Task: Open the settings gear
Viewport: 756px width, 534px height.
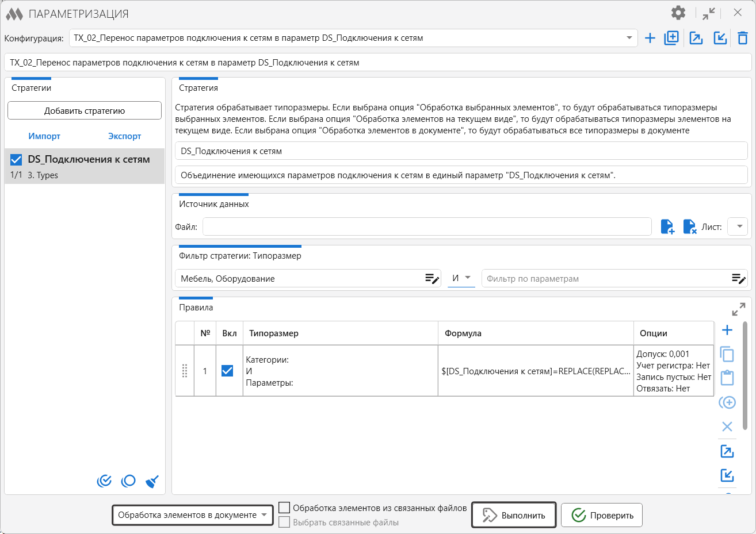Action: click(x=678, y=13)
